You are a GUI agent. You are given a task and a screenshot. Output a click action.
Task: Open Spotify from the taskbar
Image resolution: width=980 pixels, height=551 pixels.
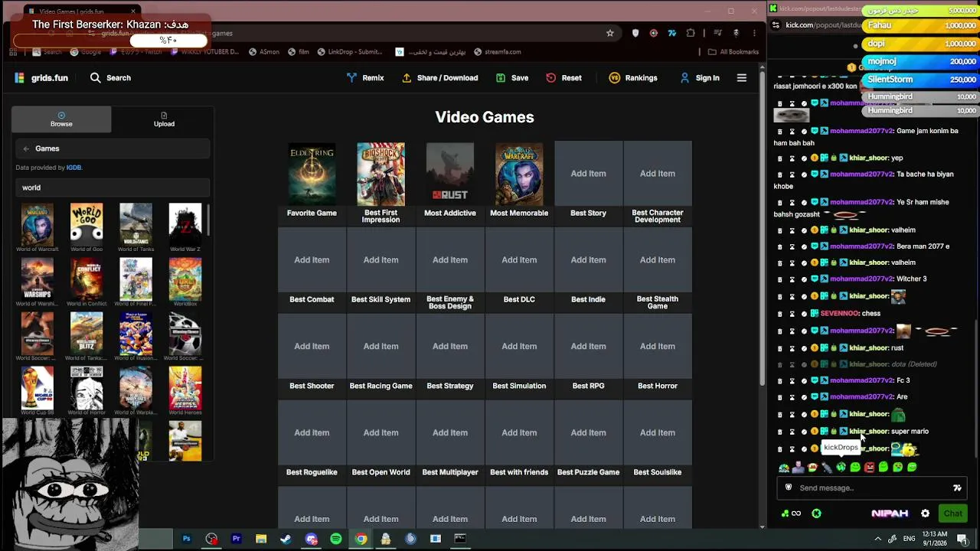click(335, 539)
